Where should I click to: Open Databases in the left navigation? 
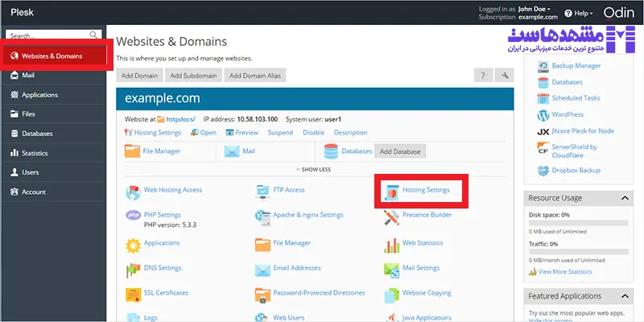(x=37, y=134)
